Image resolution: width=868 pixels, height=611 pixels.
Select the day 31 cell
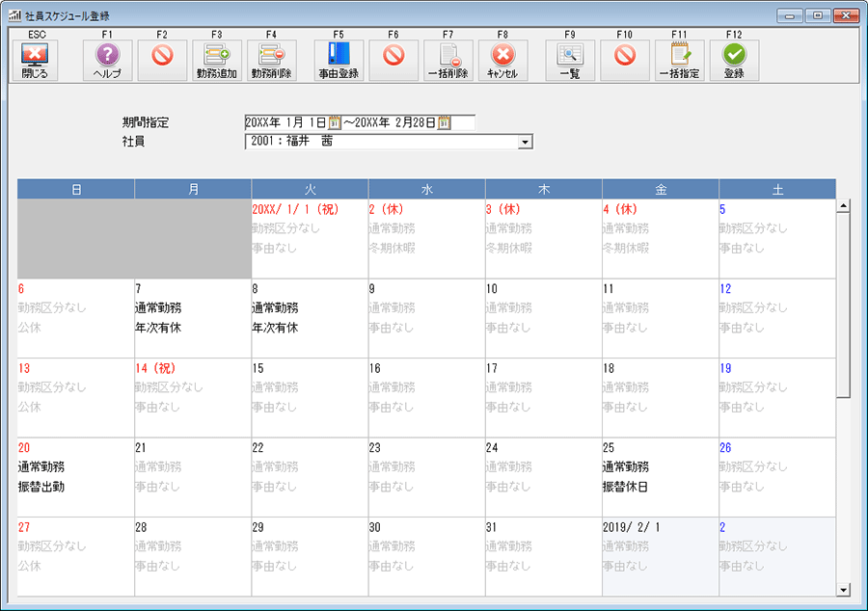coord(544,557)
